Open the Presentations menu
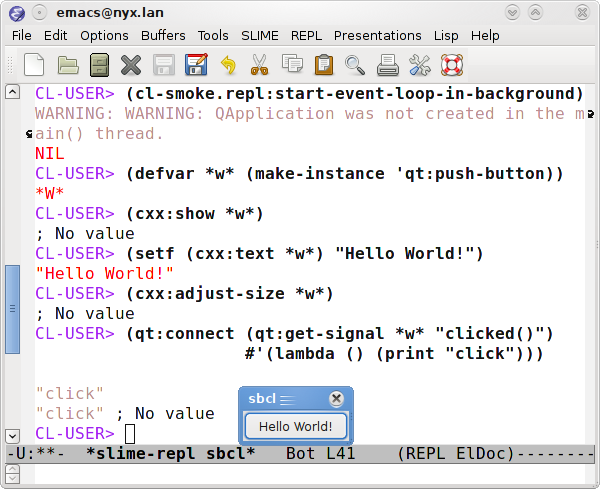The image size is (600, 489). (378, 35)
